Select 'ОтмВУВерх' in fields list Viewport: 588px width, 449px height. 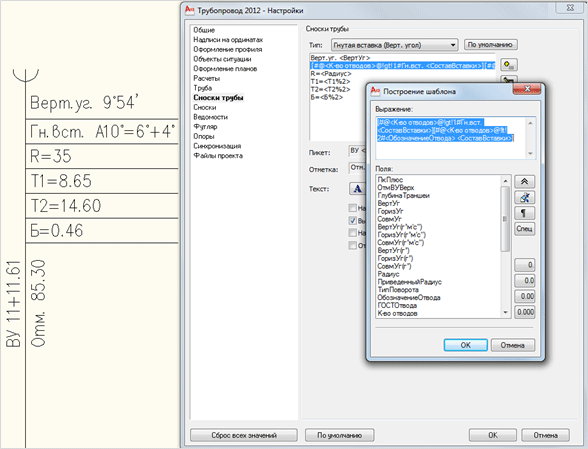(x=396, y=188)
